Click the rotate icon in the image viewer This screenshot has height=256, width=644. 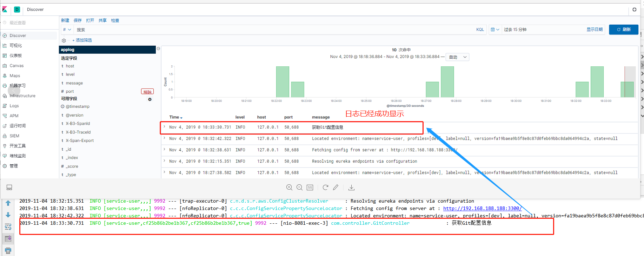[325, 188]
